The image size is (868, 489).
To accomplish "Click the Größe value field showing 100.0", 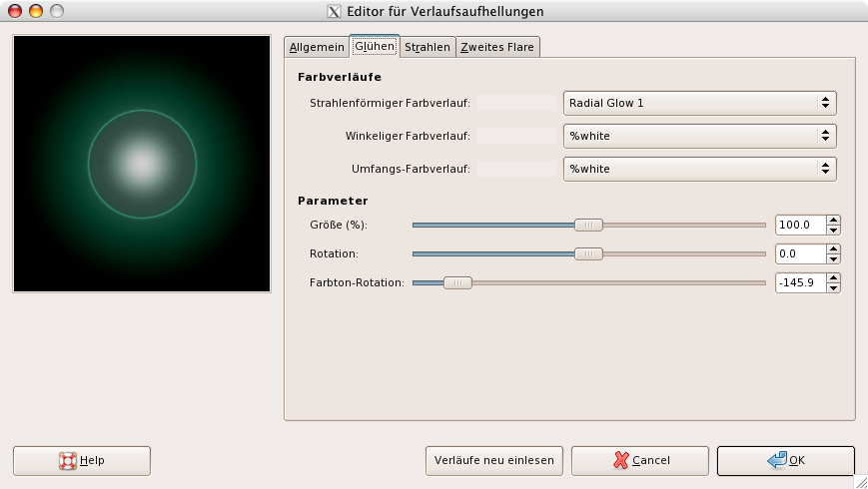I will (800, 226).
